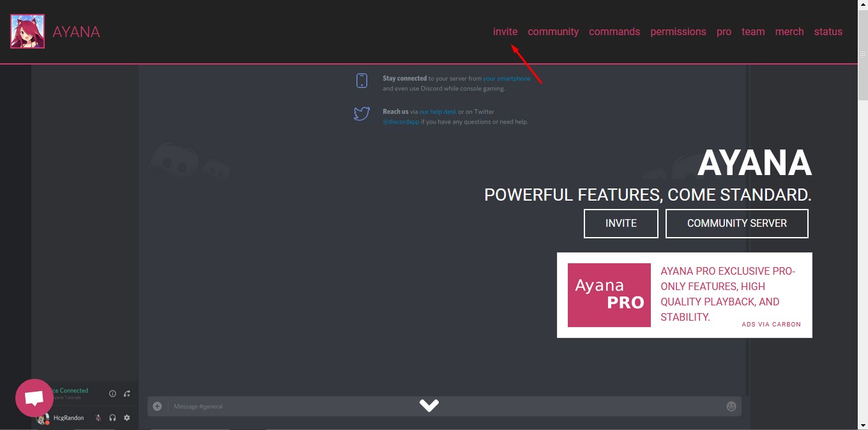Click the INVITE button

click(x=621, y=224)
